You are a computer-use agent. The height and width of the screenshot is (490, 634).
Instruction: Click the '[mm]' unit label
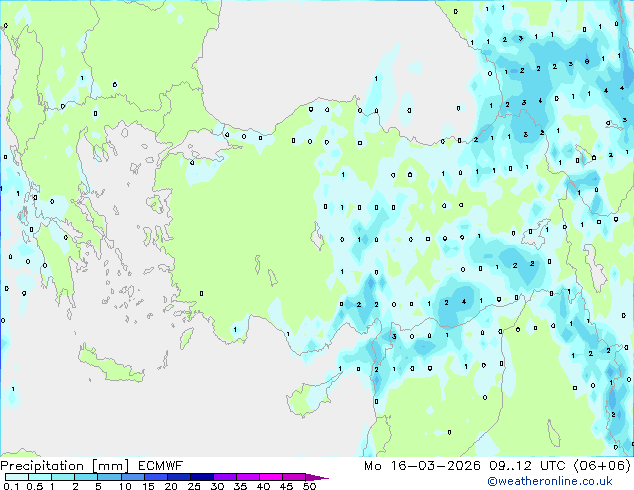111,466
